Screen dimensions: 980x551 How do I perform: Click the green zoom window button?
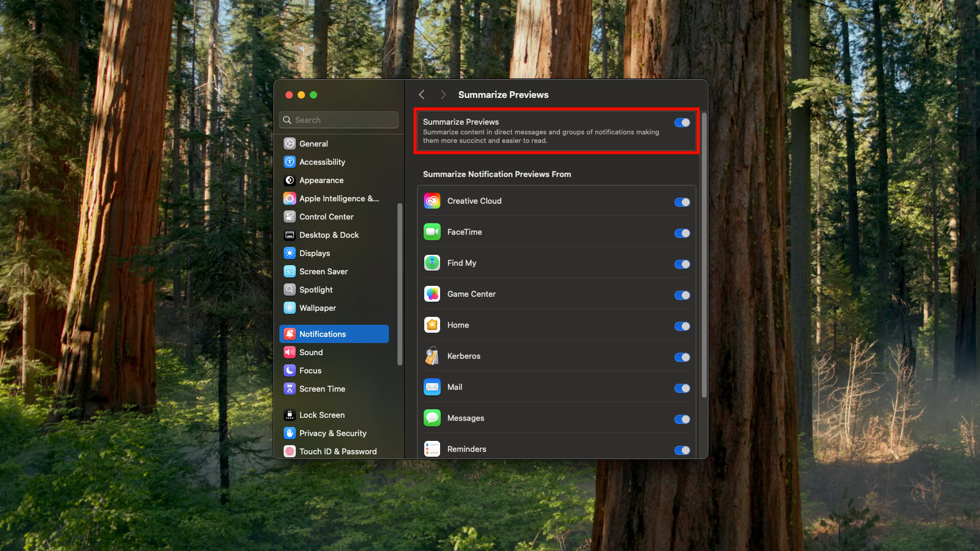point(313,95)
